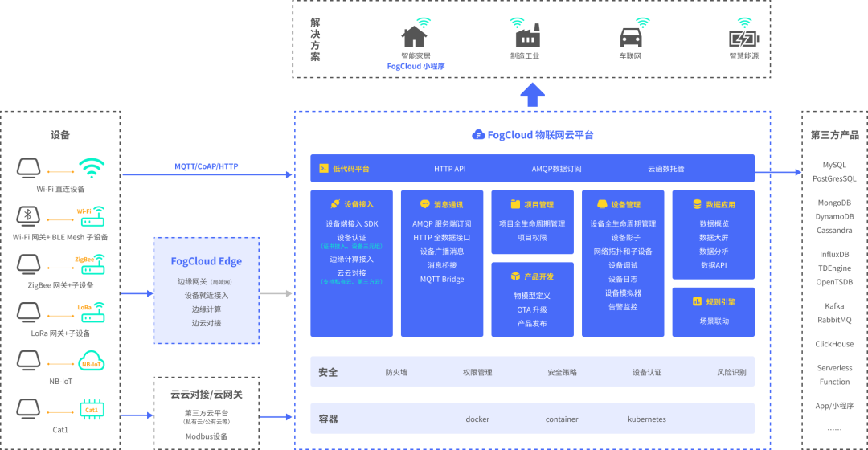Click the LoRa gateway router icon
Screen dimensions: 868x450
tap(91, 312)
